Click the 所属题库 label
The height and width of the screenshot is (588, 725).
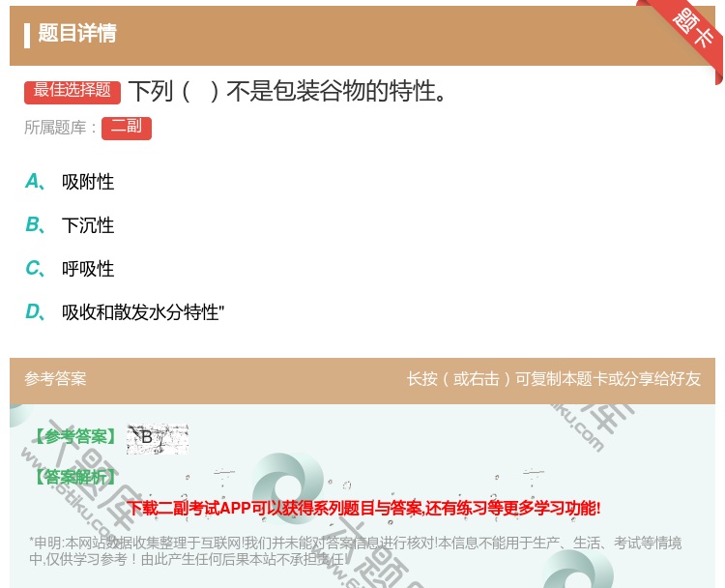coord(60,128)
